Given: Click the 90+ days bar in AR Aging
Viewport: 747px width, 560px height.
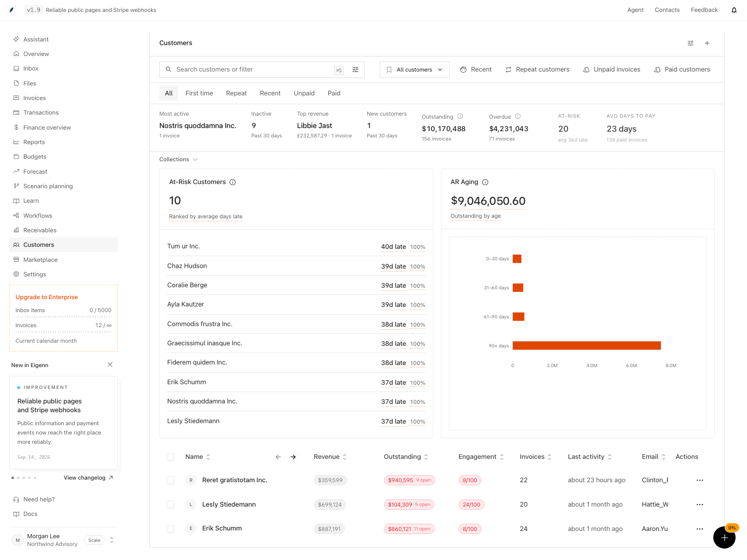Looking at the screenshot, I should pos(587,345).
